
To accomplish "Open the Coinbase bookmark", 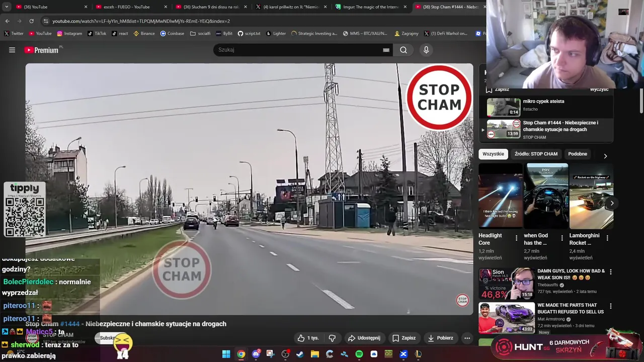I will (172, 34).
